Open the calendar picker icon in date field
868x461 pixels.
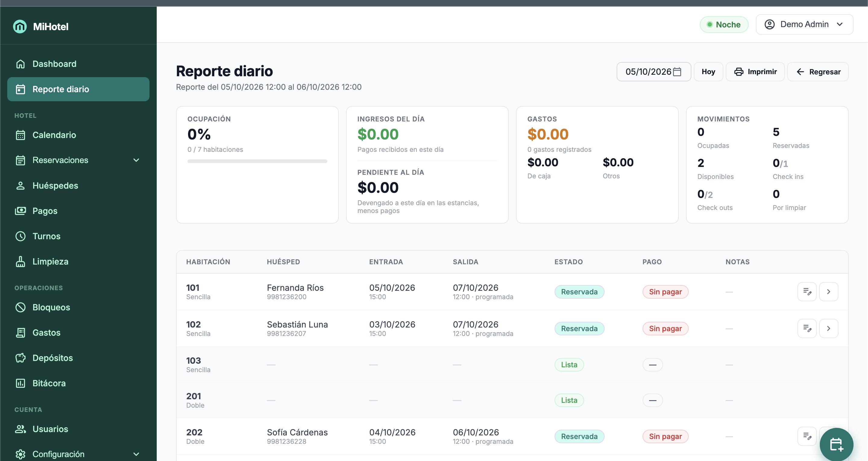click(677, 72)
